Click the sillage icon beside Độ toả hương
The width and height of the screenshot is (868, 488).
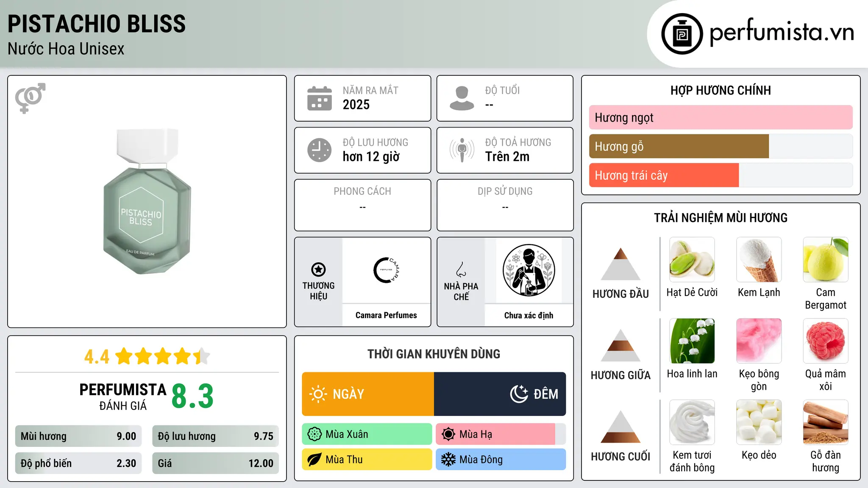click(x=462, y=150)
